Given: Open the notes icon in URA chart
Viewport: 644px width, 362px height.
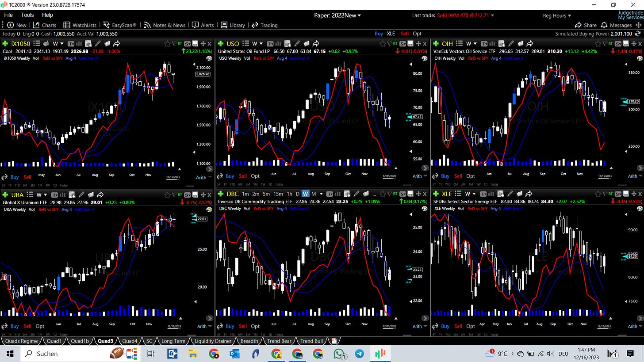Looking at the screenshot, I should click(x=91, y=195).
